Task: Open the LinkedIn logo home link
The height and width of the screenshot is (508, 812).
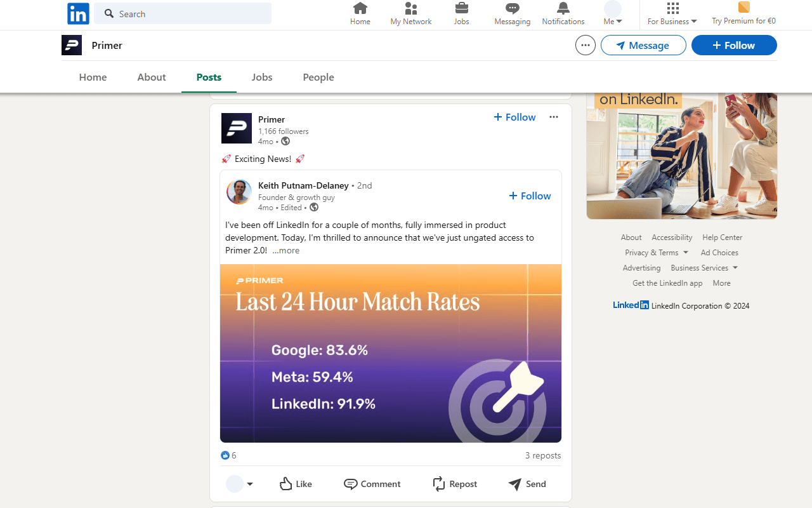Action: pos(78,13)
